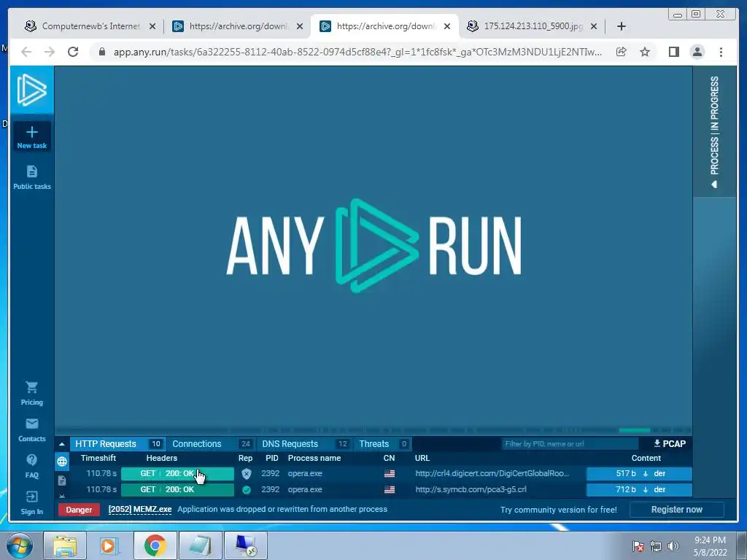
Task: Open the [2052] MEMZ.exe process link
Action: tap(140, 510)
